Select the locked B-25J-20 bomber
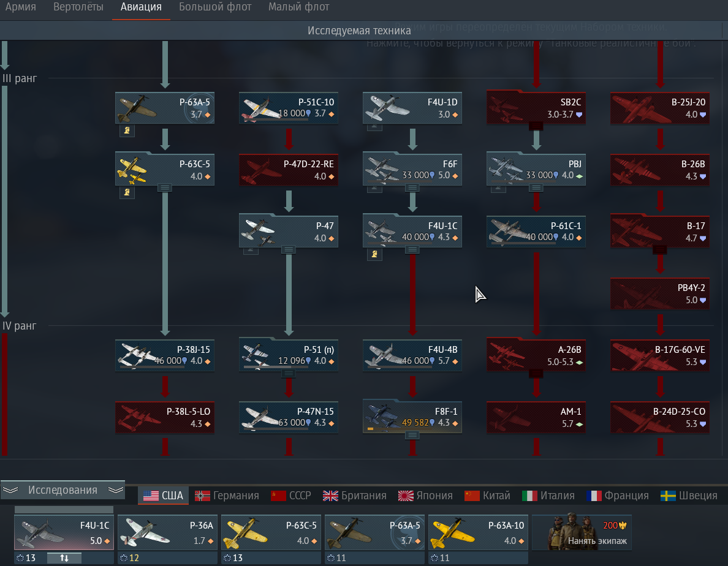This screenshot has width=728, height=566. (x=660, y=108)
